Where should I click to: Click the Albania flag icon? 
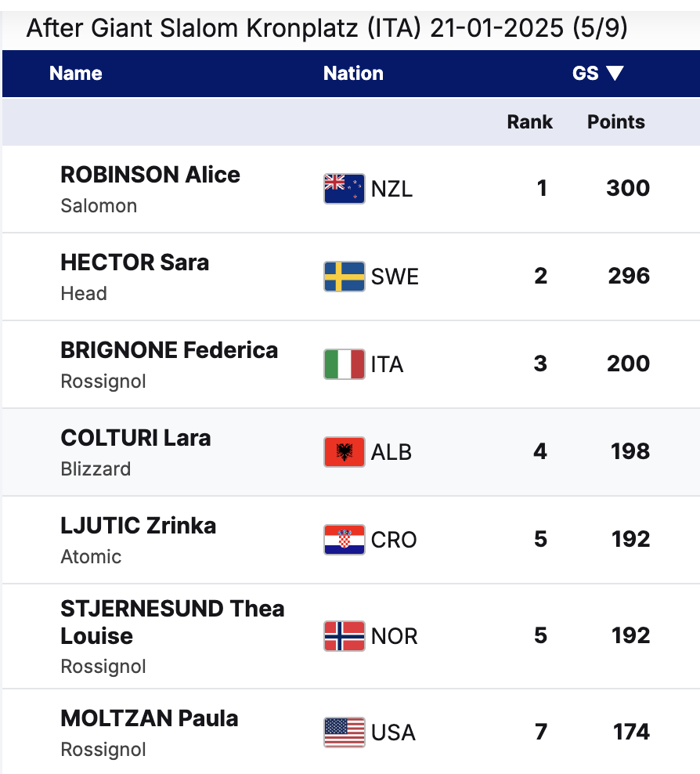tap(344, 452)
